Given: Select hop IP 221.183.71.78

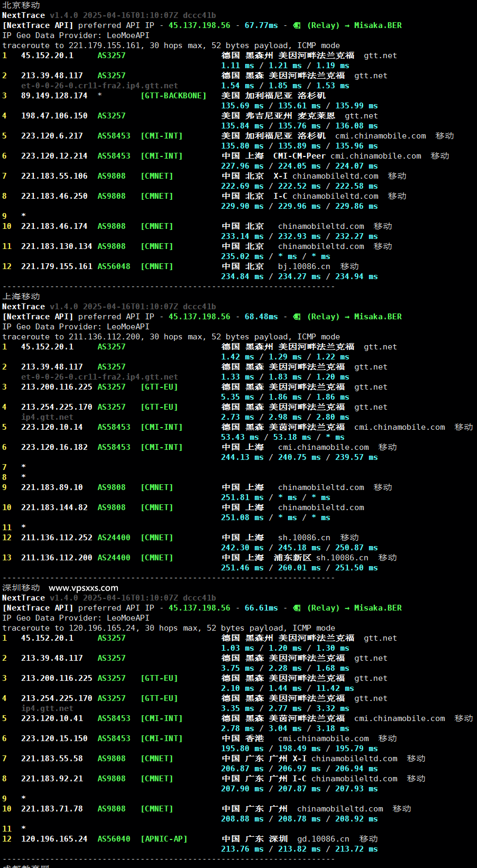Looking at the screenshot, I should tap(52, 809).
